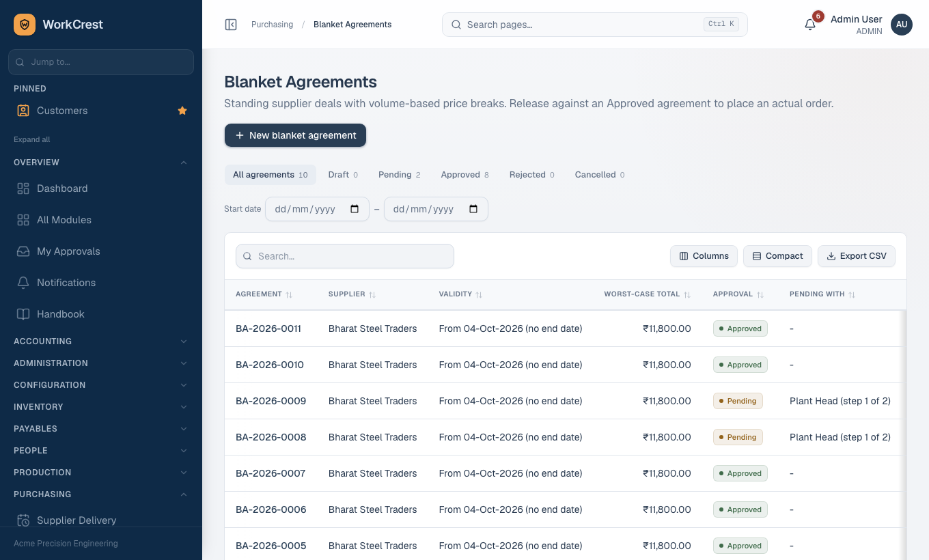
Task: Focus the table Search field
Action: [x=345, y=256]
